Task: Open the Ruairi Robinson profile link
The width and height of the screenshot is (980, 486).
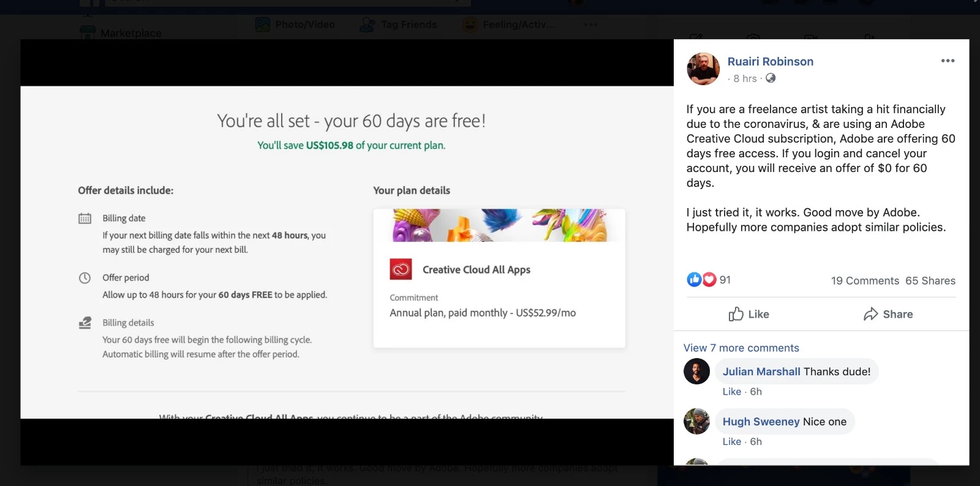Action: click(771, 61)
